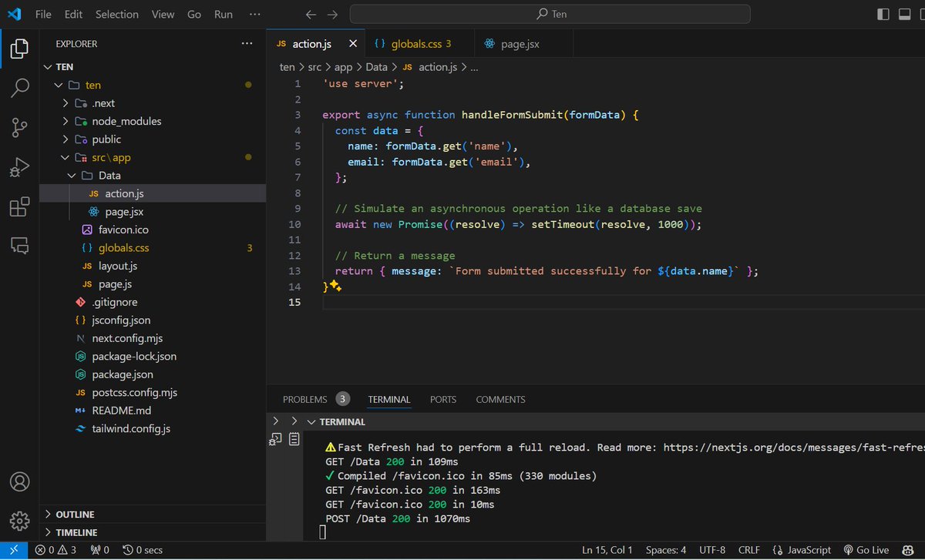
Task: Open the Search view in activity bar
Action: point(19,88)
